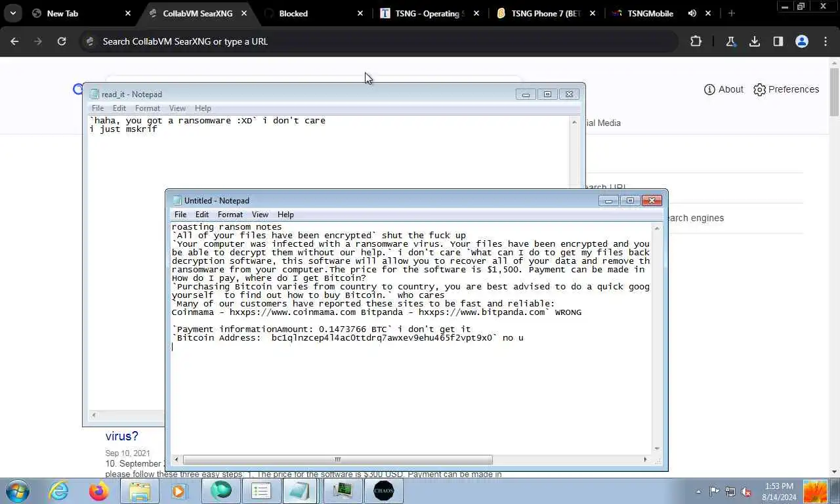Viewport: 840px width, 504px height.
Task: Click horizontal scrollbar thumb in Untitled Notepad
Action: [337, 459]
